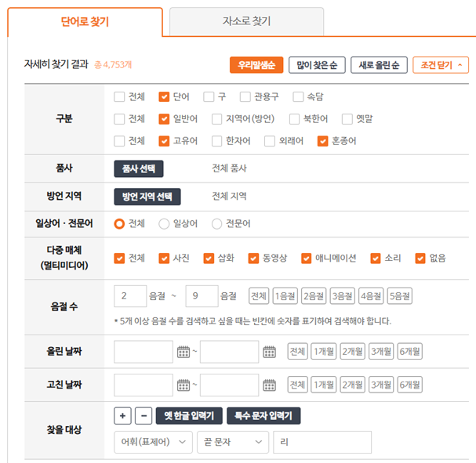Add a search condition with plus button
Screen dimensions: 476x463
pyautogui.click(x=122, y=416)
